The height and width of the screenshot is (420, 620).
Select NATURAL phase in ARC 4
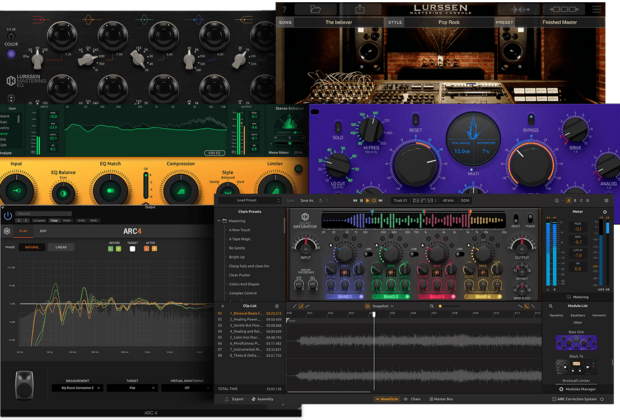[x=32, y=247]
